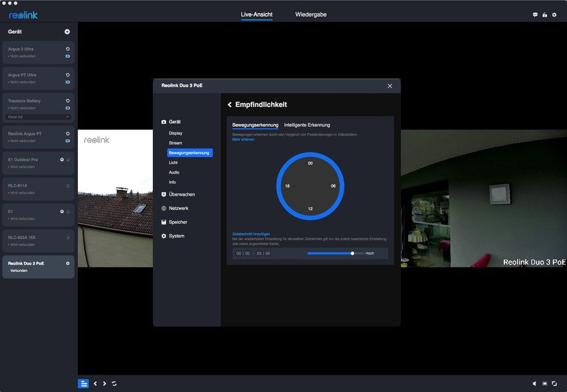
Task: Click the refresh icon on Argus 3 Ultra
Action: [68, 49]
